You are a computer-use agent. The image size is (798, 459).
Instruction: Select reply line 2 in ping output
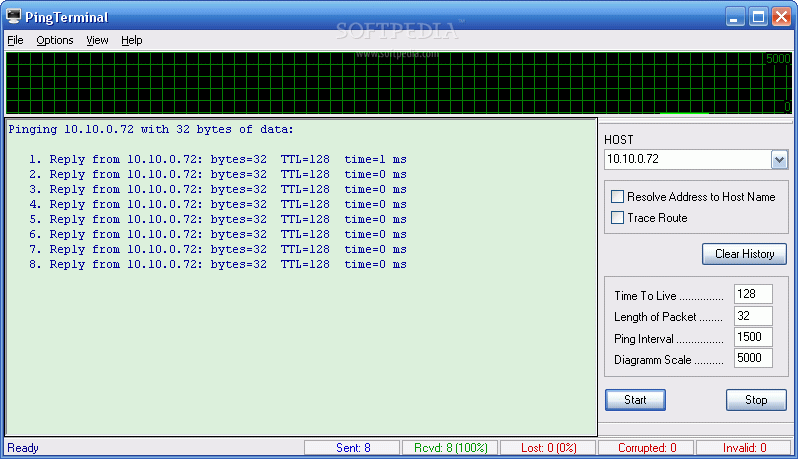(x=218, y=175)
